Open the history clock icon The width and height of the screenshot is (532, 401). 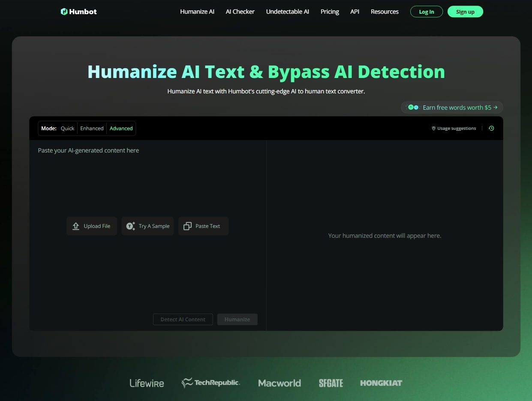click(x=491, y=128)
